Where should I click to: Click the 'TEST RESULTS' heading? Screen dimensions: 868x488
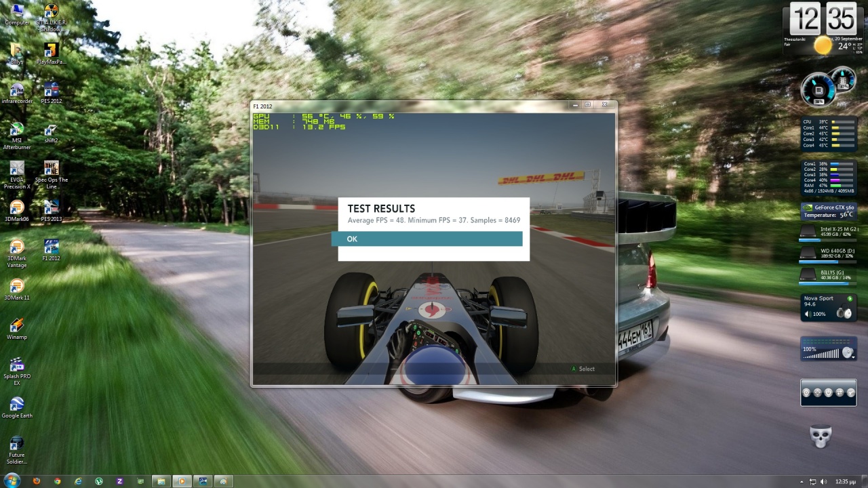[x=381, y=209]
